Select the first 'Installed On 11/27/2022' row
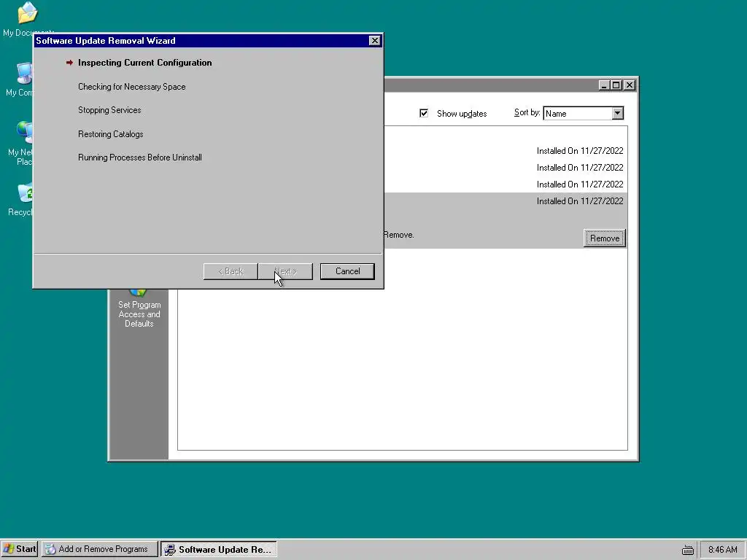Viewport: 747px width, 560px height. point(506,151)
